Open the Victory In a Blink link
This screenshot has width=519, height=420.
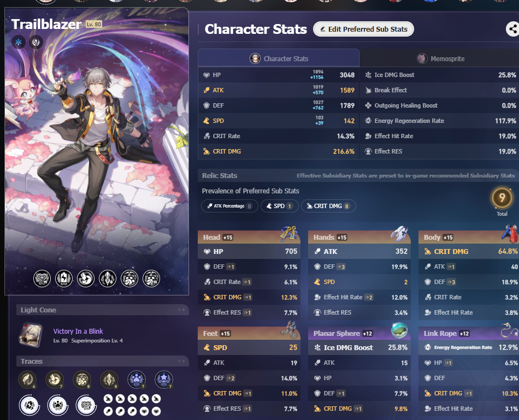(x=78, y=332)
